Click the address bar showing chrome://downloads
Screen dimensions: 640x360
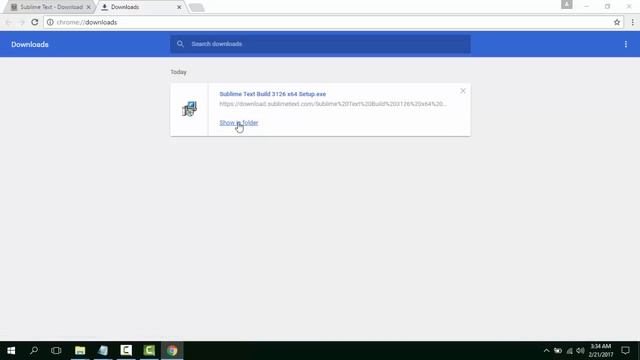coord(333,22)
